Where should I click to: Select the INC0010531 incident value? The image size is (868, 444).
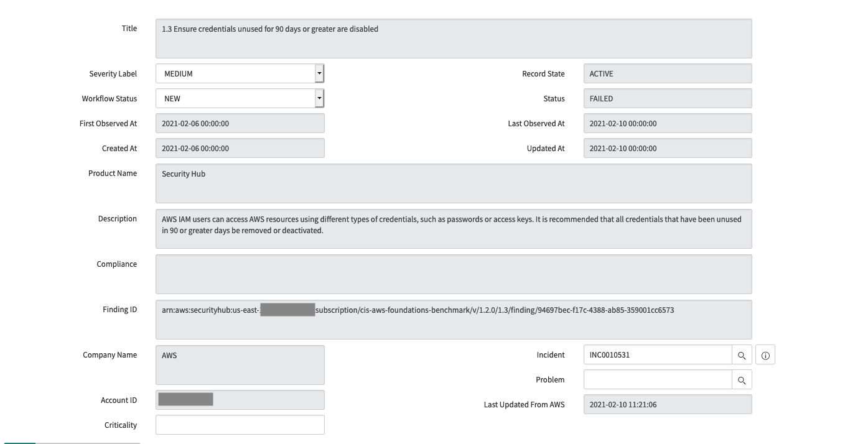[x=657, y=354]
